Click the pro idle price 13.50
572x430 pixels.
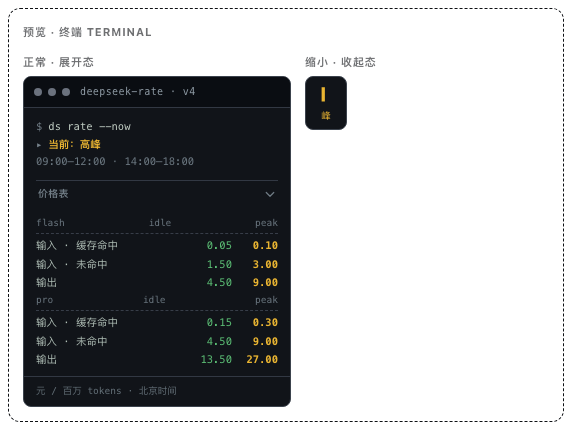tap(216, 360)
